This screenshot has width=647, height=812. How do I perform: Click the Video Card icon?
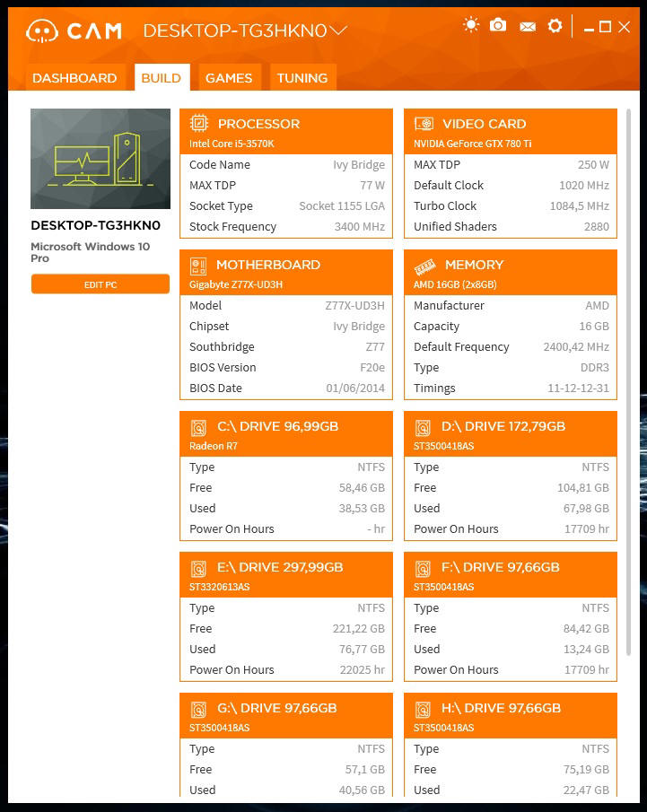(424, 124)
